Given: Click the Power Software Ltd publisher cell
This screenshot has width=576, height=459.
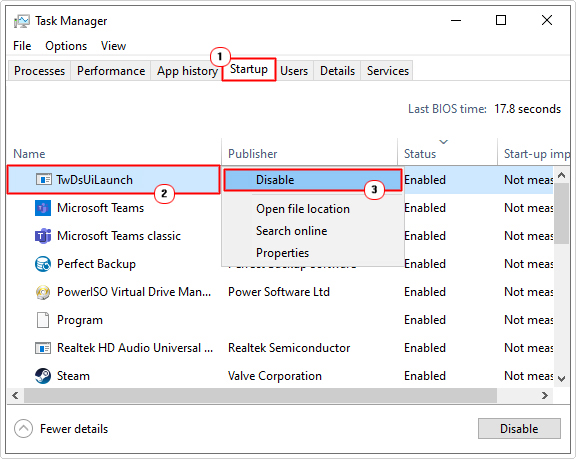Looking at the screenshot, I should 279,292.
